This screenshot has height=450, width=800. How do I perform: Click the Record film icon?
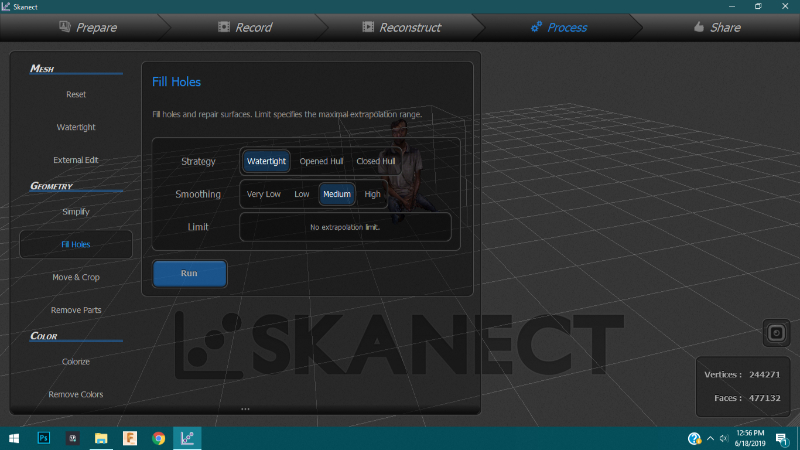pos(223,27)
